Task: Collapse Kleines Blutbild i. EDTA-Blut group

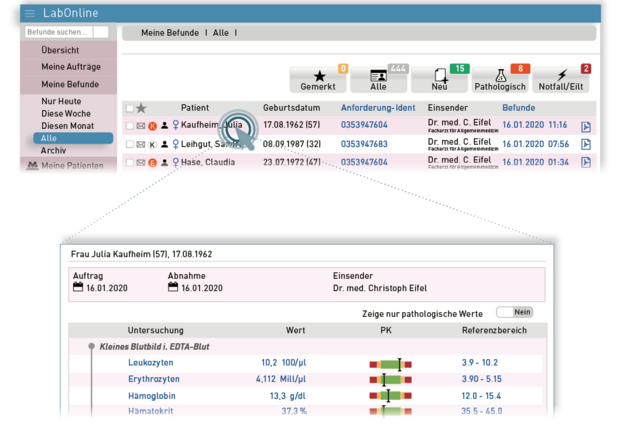Action: click(x=91, y=346)
